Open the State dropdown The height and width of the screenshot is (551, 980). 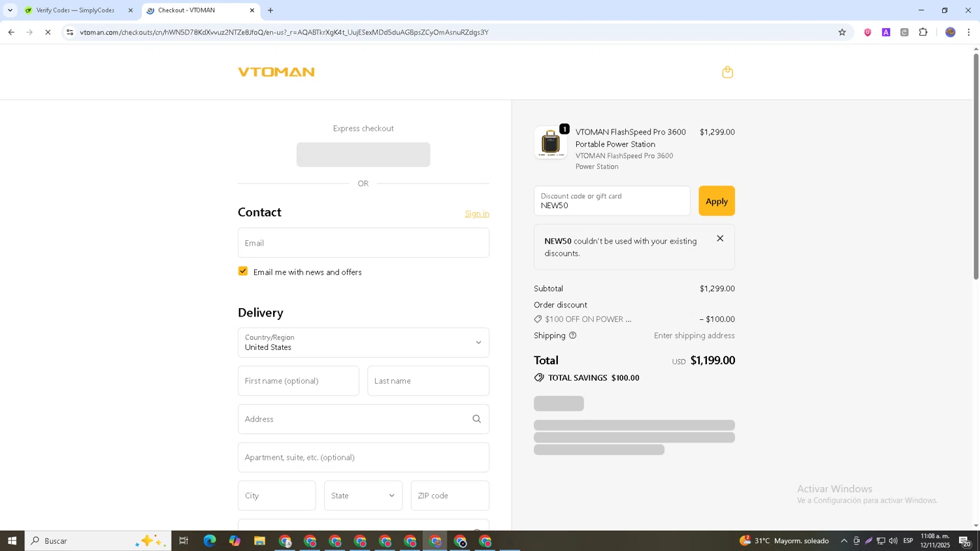[x=363, y=496]
